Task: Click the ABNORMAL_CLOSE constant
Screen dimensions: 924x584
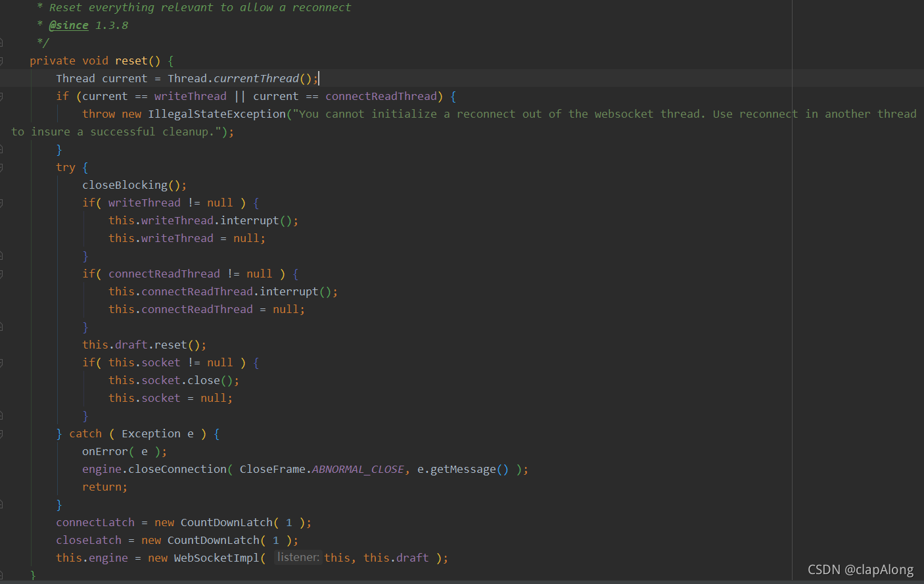Action: point(358,469)
